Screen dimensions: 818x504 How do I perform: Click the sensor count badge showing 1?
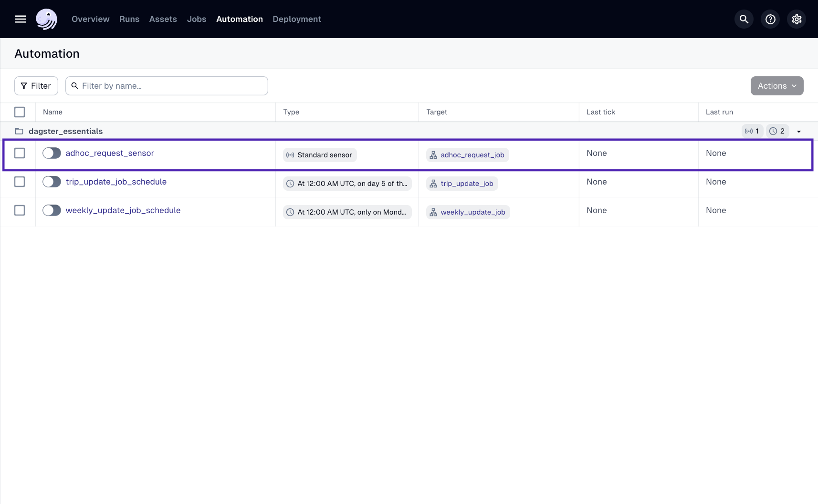(752, 131)
